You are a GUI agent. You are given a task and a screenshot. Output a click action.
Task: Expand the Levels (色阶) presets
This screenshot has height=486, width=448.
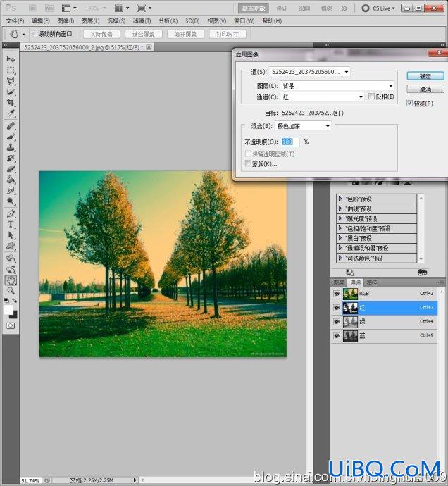tap(340, 199)
